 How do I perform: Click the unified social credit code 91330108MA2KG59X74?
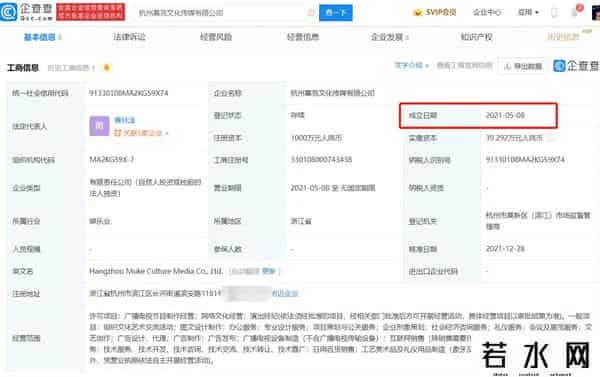tap(129, 93)
